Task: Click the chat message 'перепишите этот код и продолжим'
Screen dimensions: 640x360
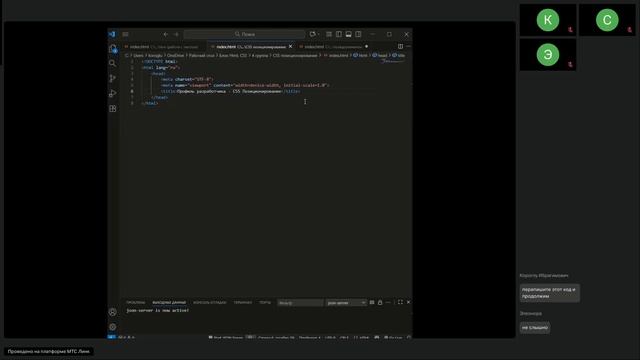Action: pyautogui.click(x=549, y=293)
